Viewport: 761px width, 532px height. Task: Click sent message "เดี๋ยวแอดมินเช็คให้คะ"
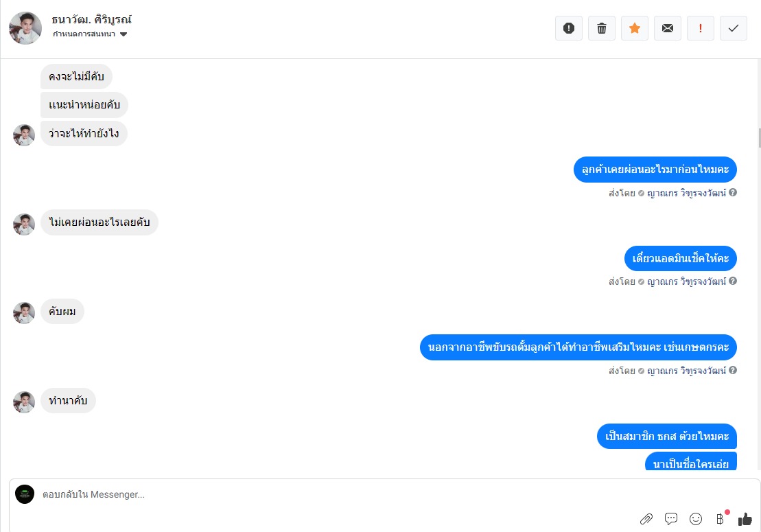click(681, 259)
